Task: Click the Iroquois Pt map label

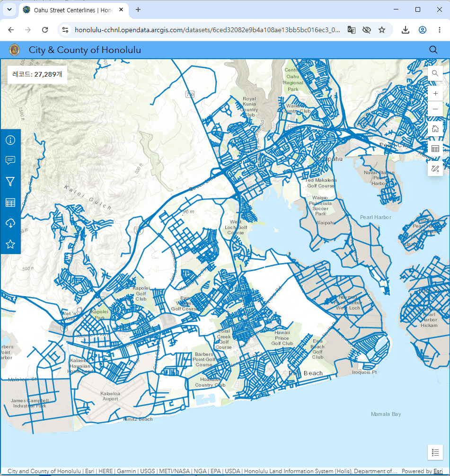Action: pos(364,372)
